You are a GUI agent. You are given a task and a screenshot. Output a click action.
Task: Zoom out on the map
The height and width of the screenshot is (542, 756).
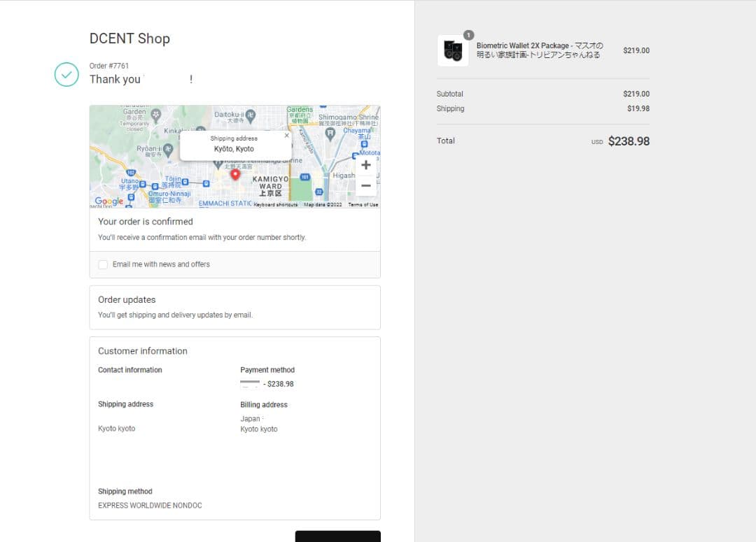point(365,185)
